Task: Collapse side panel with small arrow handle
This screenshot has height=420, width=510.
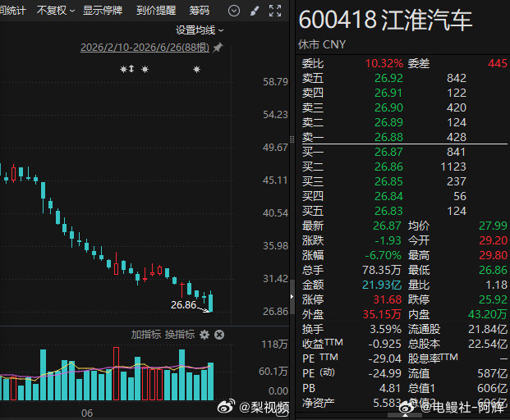Action: pos(292,297)
